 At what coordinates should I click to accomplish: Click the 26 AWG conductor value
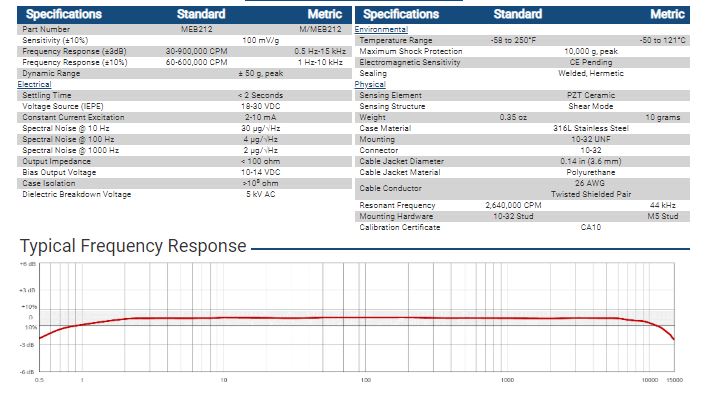click(x=590, y=183)
